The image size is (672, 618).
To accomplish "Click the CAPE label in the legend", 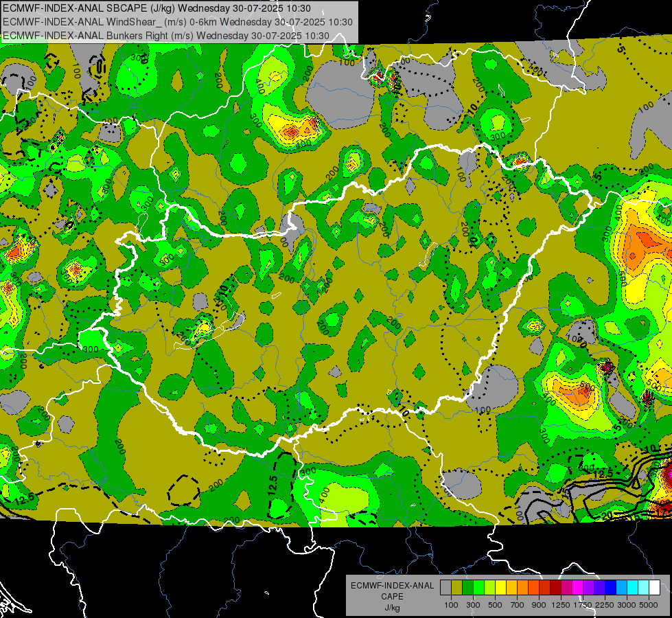I will (x=392, y=597).
